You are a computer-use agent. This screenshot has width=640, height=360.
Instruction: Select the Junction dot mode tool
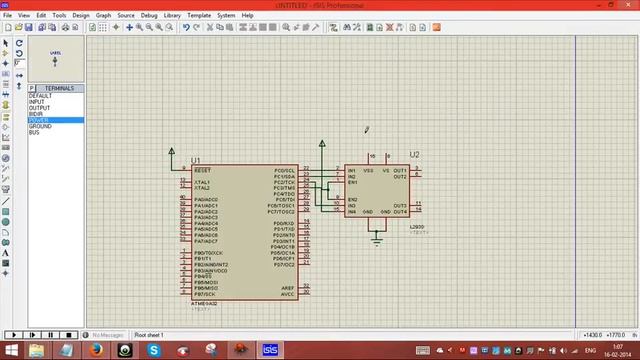click(6, 63)
